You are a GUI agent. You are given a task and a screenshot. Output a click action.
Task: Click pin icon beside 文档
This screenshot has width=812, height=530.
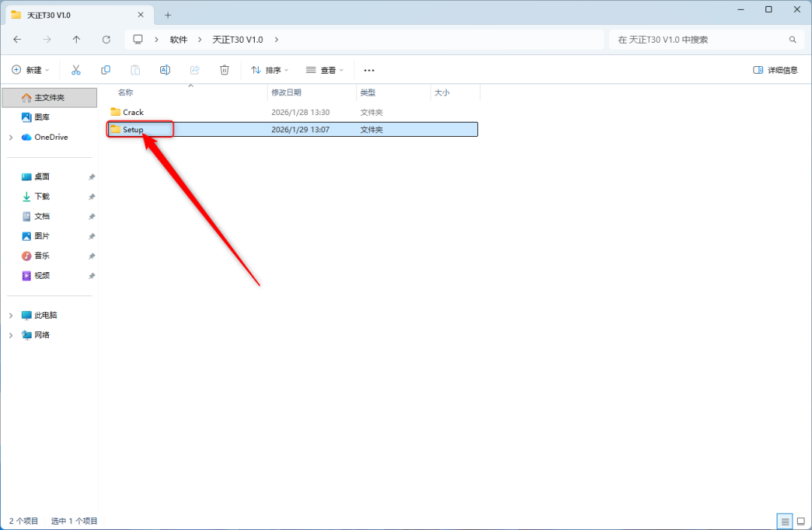pyautogui.click(x=92, y=217)
